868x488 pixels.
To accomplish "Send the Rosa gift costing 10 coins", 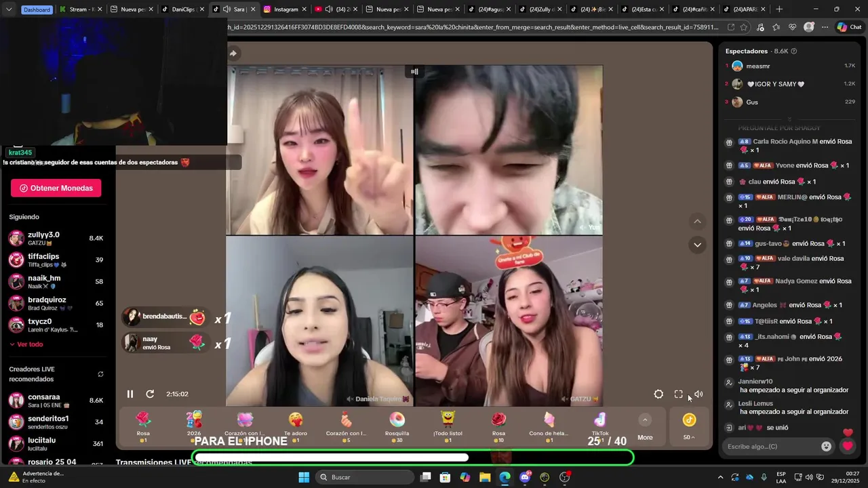I will tap(498, 426).
